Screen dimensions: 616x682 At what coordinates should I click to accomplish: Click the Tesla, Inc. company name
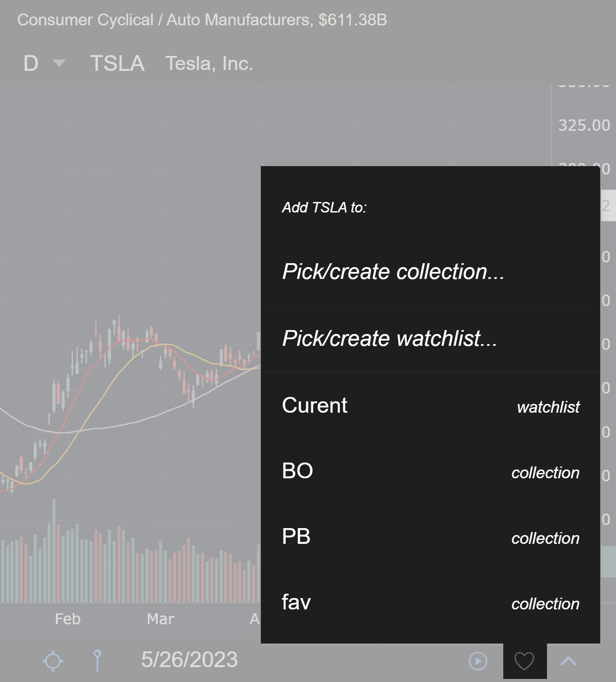pos(209,64)
